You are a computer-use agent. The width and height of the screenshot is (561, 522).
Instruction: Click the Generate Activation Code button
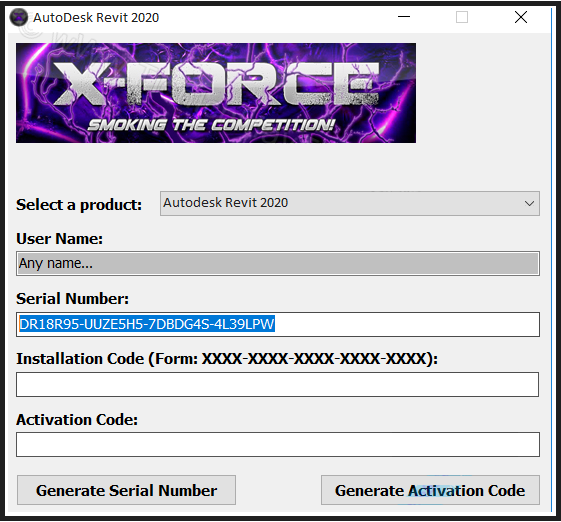[x=430, y=490]
